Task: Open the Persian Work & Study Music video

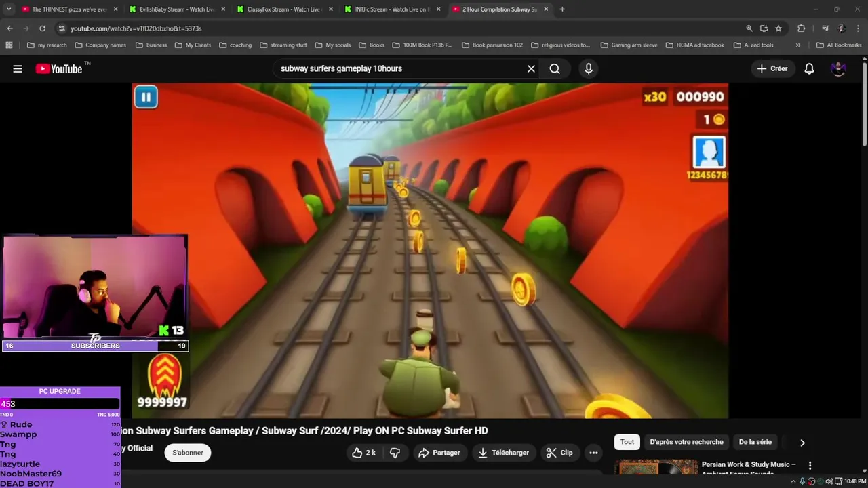Action: [749, 468]
